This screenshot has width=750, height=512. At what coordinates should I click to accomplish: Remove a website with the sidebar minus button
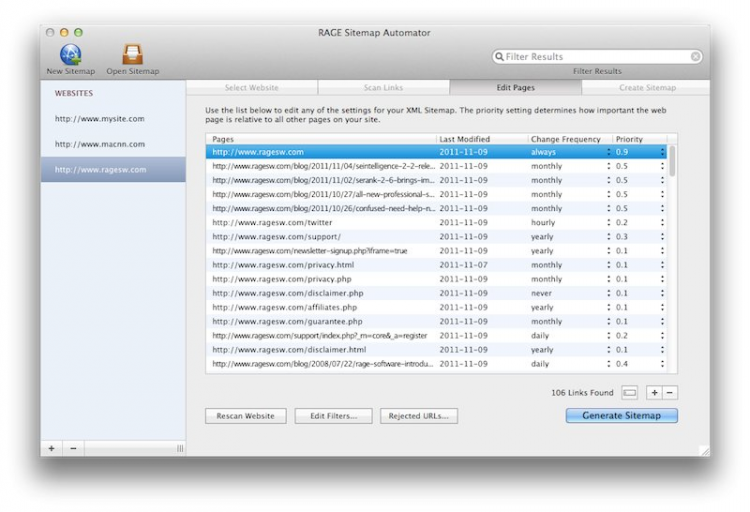coord(73,448)
